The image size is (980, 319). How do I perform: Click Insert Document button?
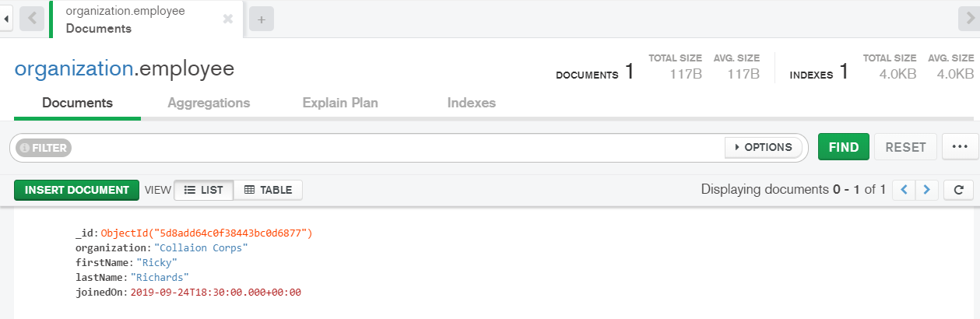76,190
